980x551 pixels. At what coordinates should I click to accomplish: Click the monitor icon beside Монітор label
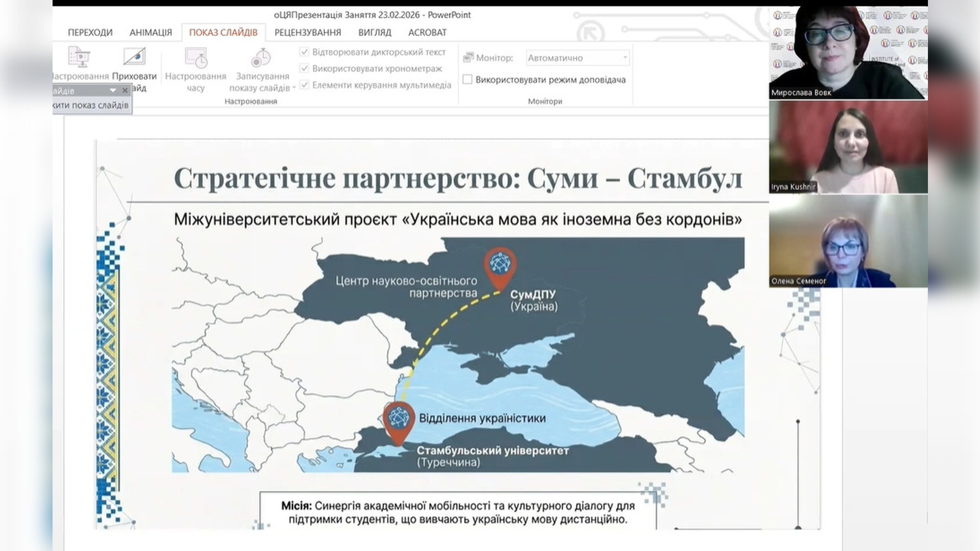(468, 58)
